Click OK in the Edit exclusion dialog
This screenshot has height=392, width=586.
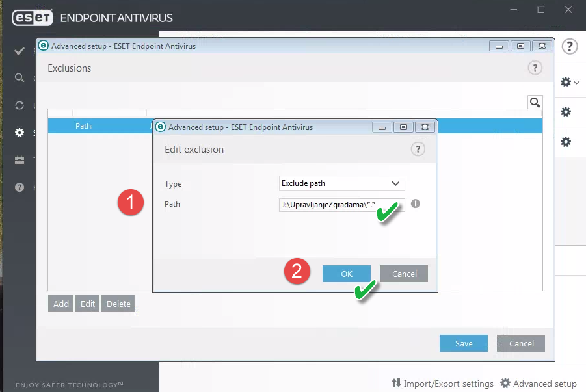click(347, 274)
